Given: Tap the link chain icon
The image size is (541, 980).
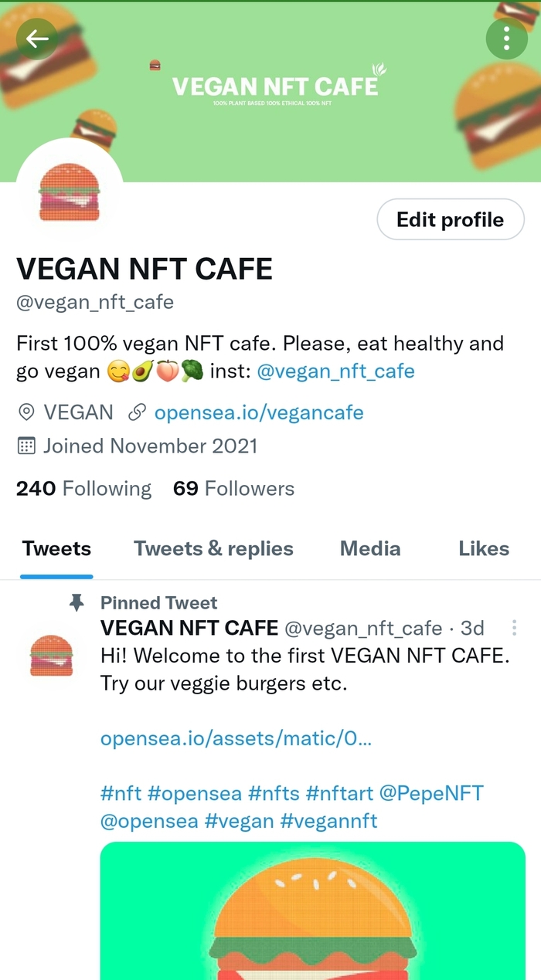Looking at the screenshot, I should click(137, 412).
